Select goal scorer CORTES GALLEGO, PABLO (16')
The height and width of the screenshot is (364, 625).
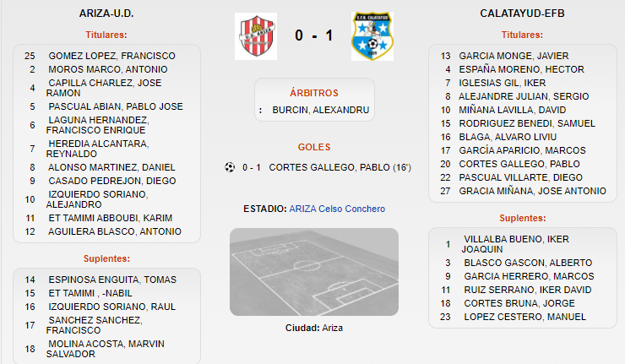coord(340,167)
